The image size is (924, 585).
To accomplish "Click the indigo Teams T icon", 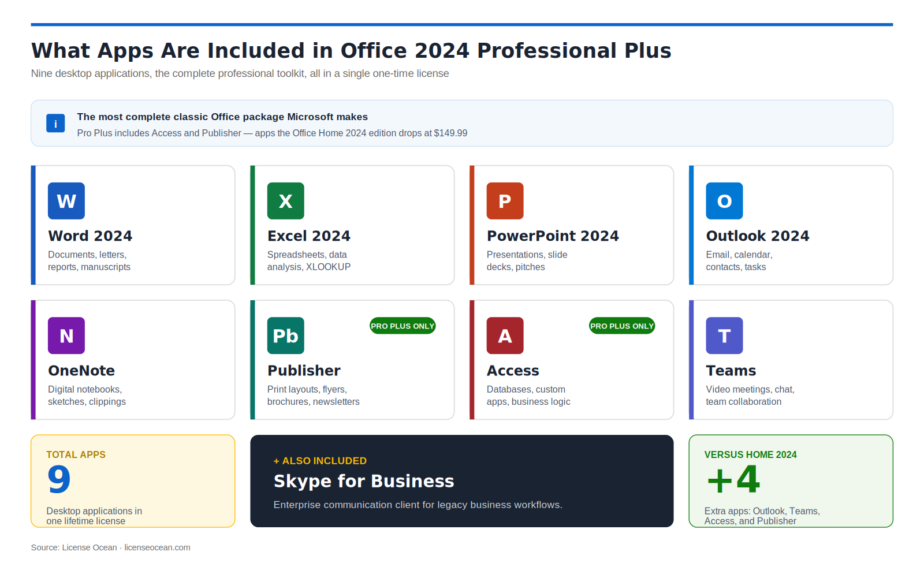I will point(725,336).
